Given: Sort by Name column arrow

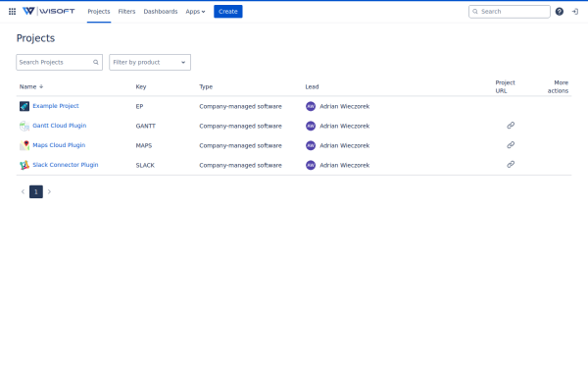Looking at the screenshot, I should pos(41,86).
